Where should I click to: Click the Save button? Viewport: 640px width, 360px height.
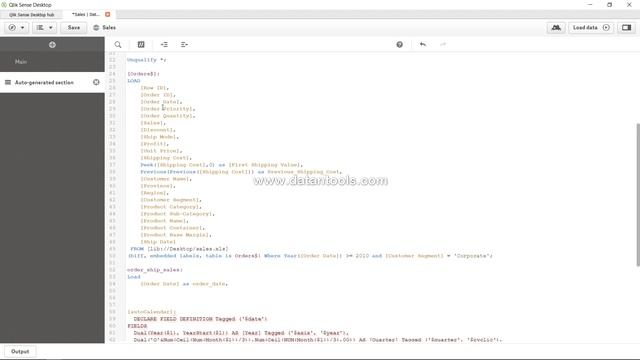click(x=73, y=27)
